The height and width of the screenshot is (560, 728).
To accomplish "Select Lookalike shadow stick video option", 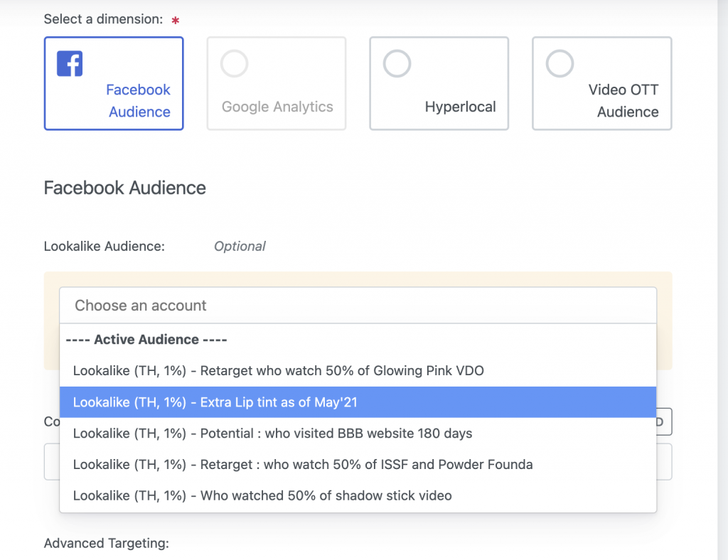I will point(358,495).
